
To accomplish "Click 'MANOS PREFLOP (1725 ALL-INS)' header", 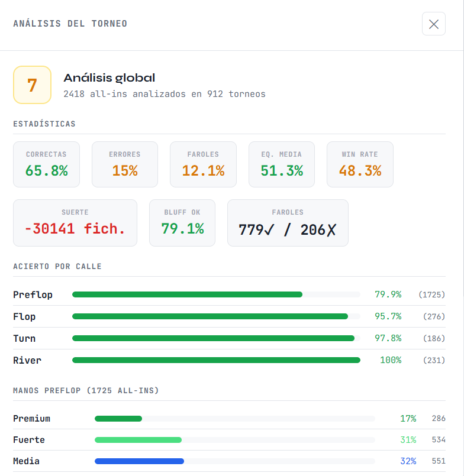I will click(x=86, y=390).
